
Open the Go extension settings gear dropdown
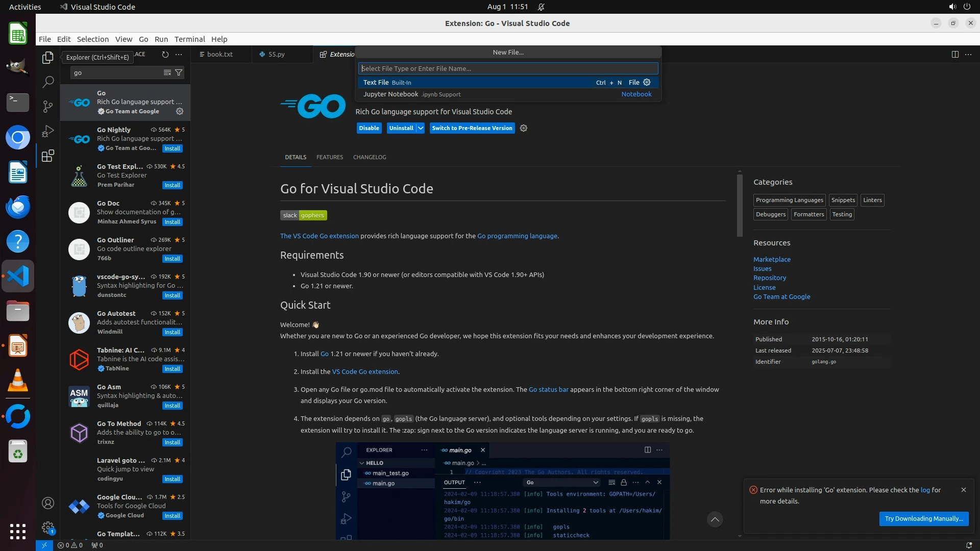[x=524, y=128]
